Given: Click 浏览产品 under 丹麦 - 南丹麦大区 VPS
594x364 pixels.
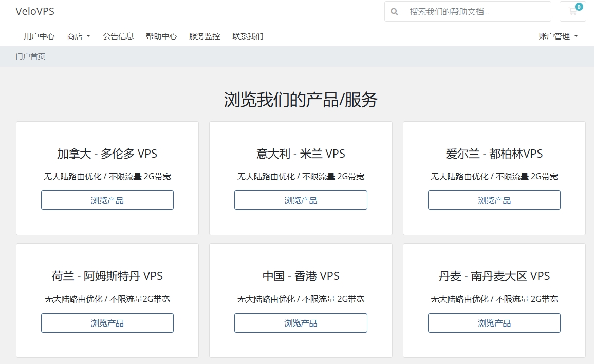Looking at the screenshot, I should click(x=494, y=323).
